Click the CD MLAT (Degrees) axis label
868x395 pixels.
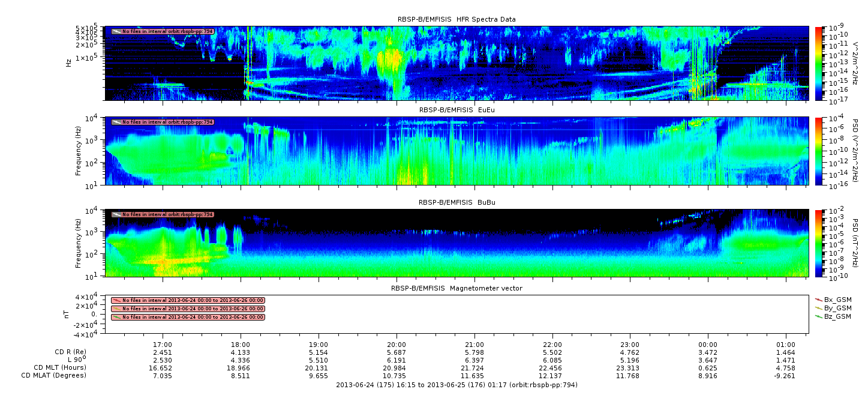pos(55,375)
